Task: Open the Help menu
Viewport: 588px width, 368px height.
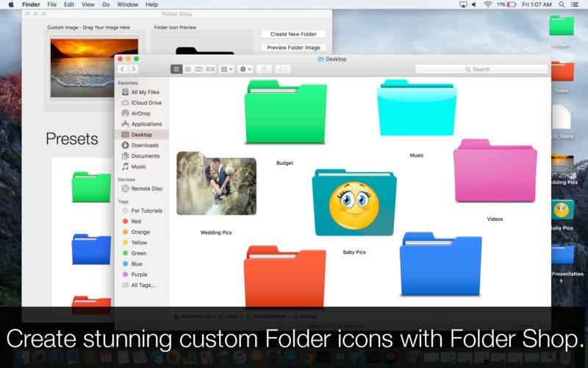Action: (151, 4)
